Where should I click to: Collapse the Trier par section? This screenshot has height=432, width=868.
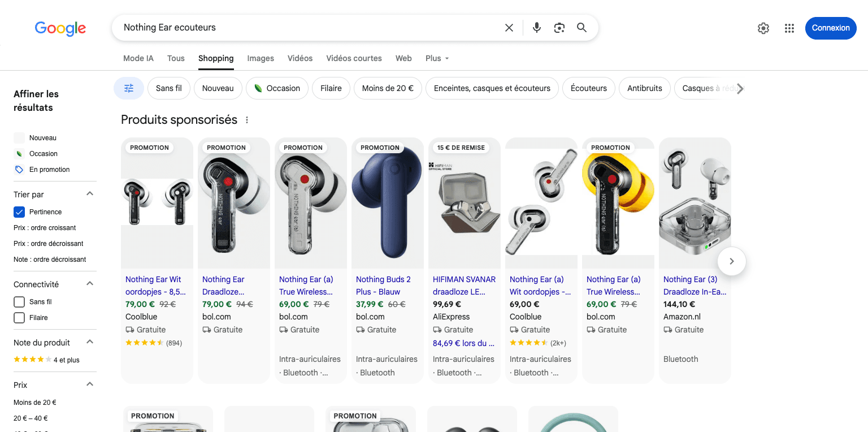point(89,194)
